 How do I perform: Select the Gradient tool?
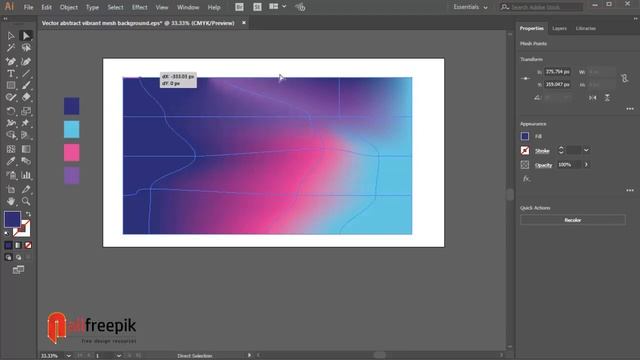click(x=26, y=149)
